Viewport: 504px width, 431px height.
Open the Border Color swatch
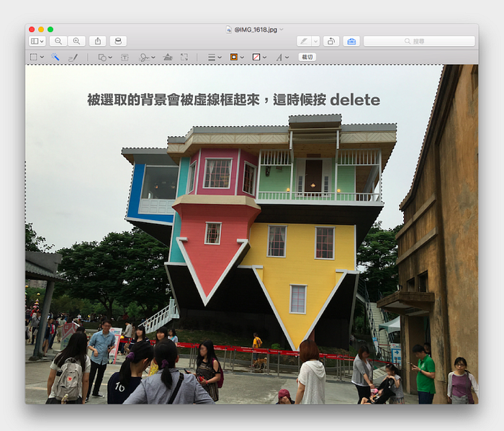234,57
